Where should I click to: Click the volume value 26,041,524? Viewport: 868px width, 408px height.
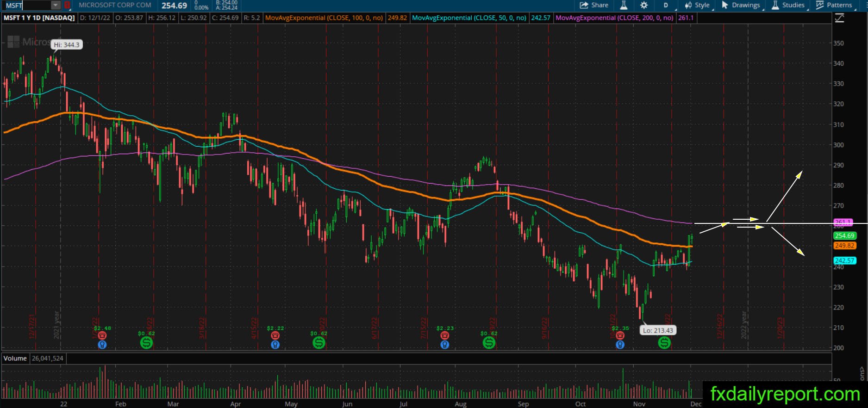tap(48, 359)
